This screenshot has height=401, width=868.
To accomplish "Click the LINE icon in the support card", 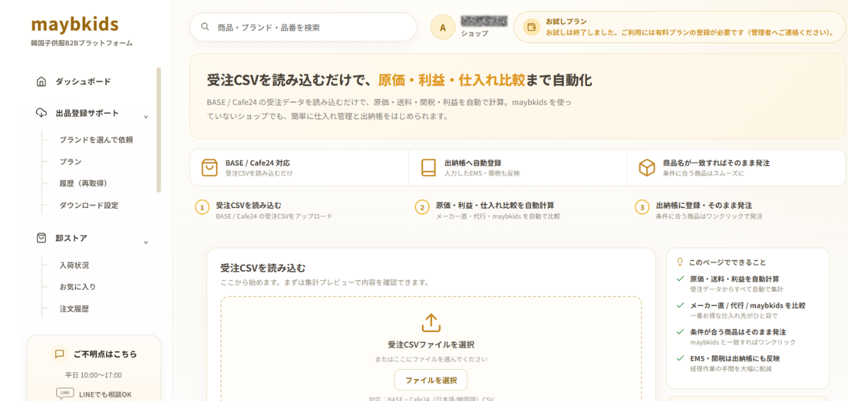I will pos(65,394).
